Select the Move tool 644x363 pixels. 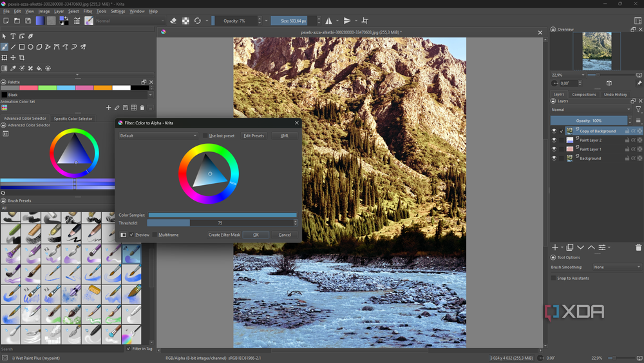click(x=13, y=57)
